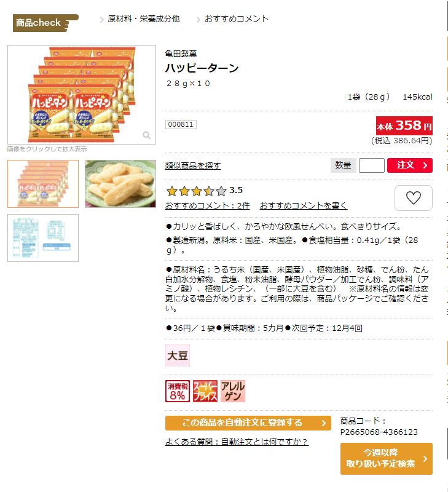Click the magnifier icon on product image
The image size is (448, 492).
[146, 135]
